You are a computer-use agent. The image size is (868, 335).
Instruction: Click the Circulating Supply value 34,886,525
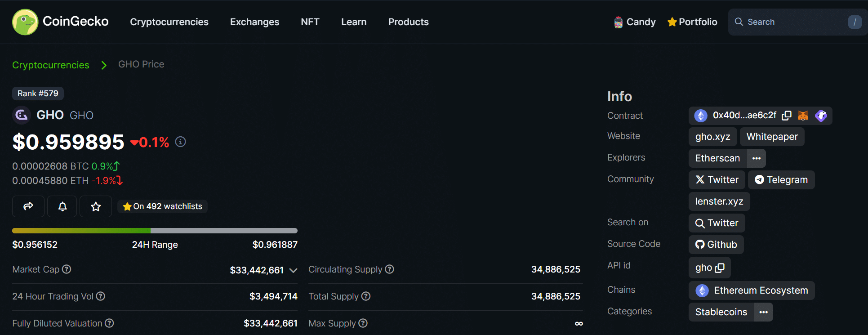click(x=556, y=269)
